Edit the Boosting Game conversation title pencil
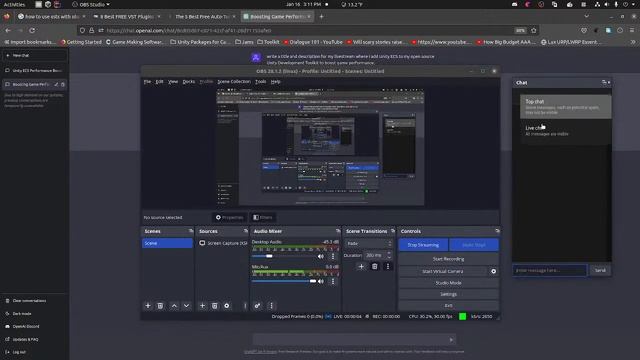 point(56,84)
